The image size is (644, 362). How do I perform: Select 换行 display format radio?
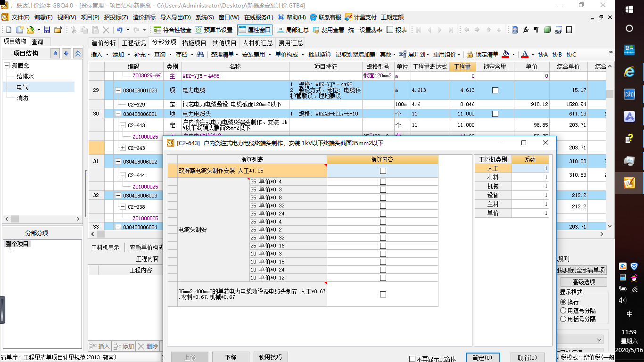(563, 302)
